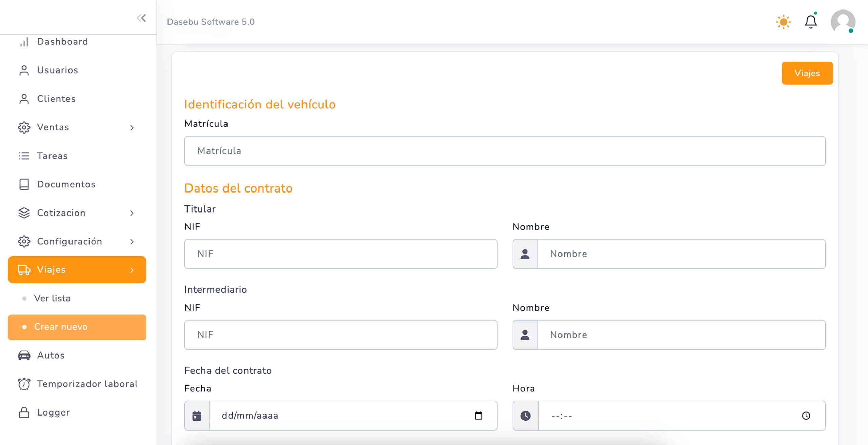Click the Ventas gear icon

pos(24,127)
